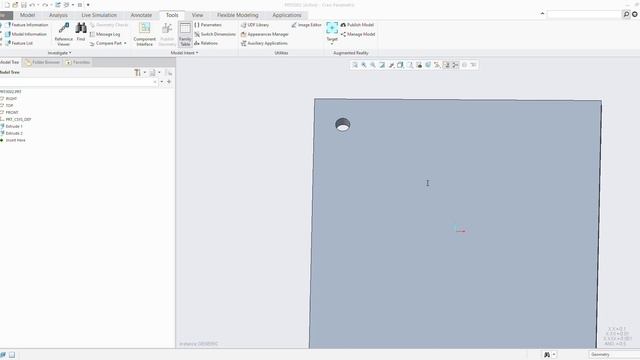Open the UDF Library
640x360 pixels.
(x=255, y=25)
